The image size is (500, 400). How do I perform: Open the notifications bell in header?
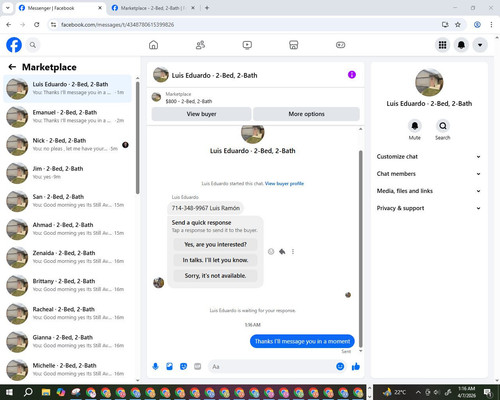[461, 45]
